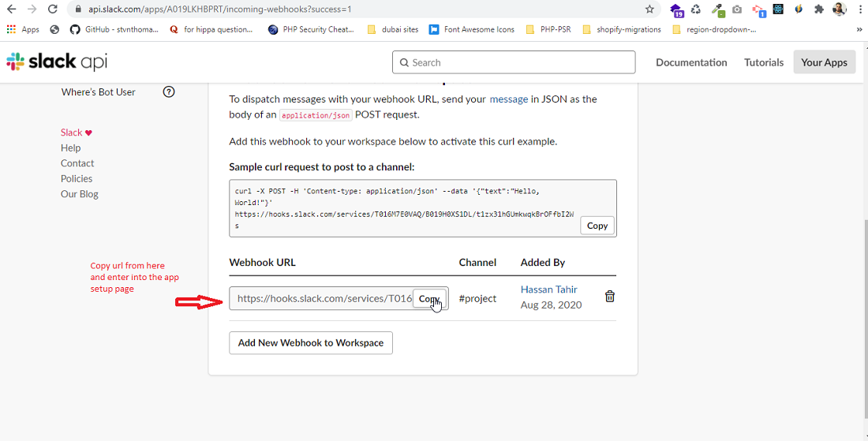Open the Documentation nav item
Viewport: 868px width, 441px height.
(x=691, y=62)
